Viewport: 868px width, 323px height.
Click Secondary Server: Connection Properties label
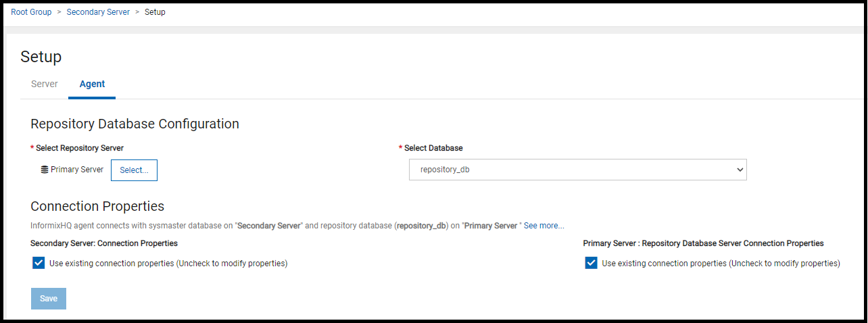pyautogui.click(x=104, y=243)
